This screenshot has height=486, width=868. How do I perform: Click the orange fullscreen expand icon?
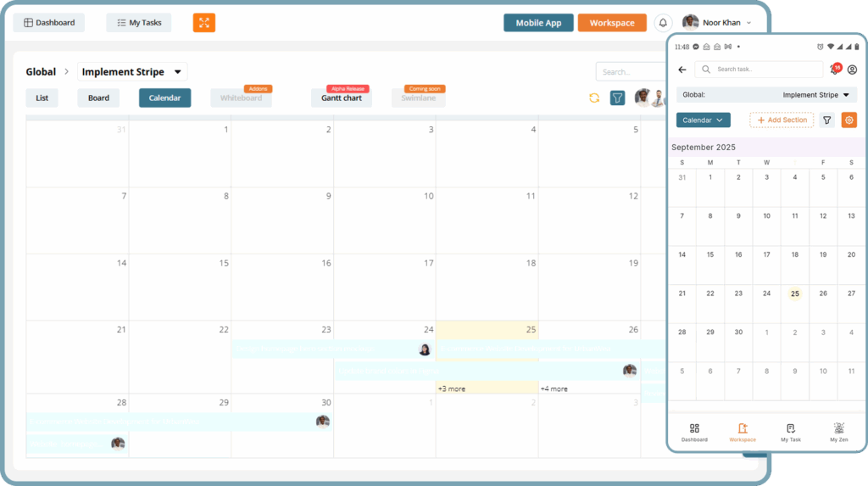pyautogui.click(x=203, y=23)
